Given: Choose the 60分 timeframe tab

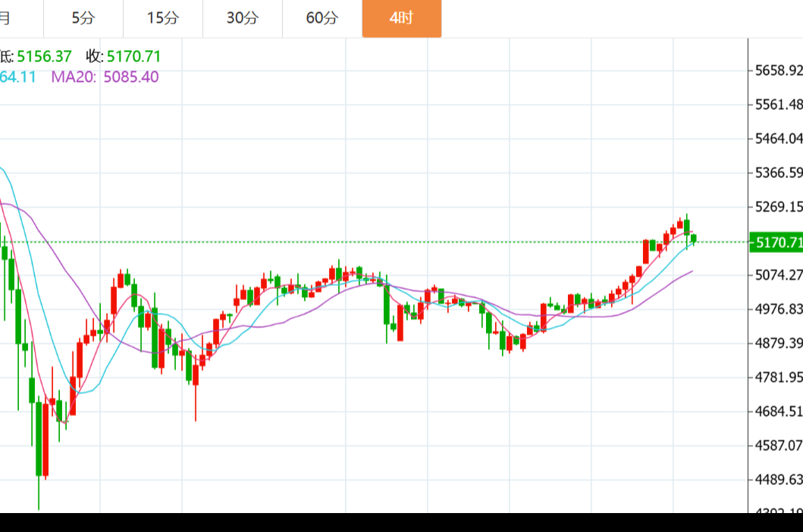Looking at the screenshot, I should pyautogui.click(x=322, y=18).
